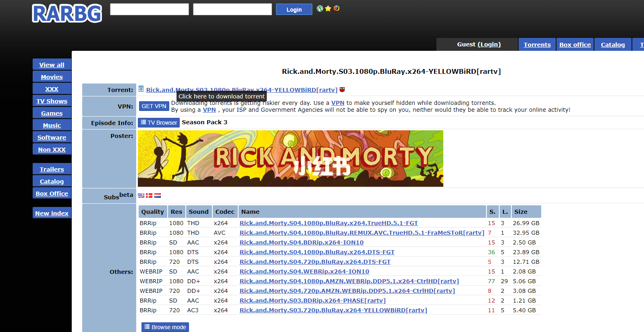The image size is (644, 332).
Task: Click the Size column header
Action: tap(526, 212)
